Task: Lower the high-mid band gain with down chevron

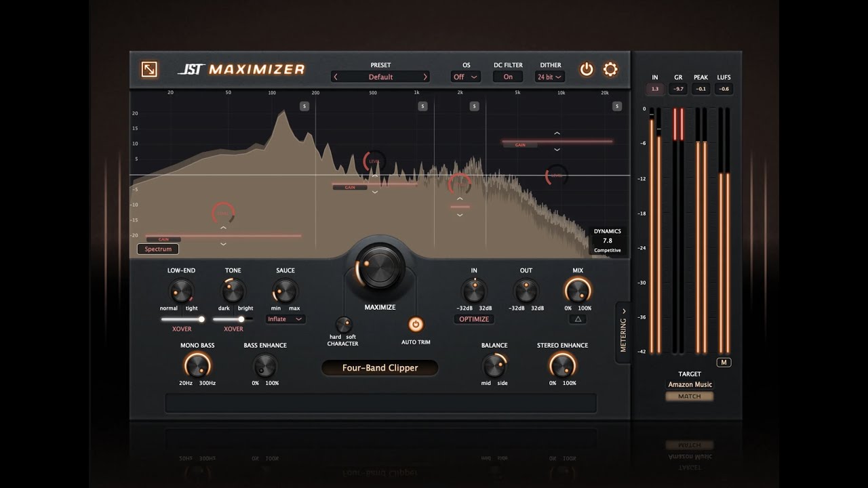Action: [460, 215]
